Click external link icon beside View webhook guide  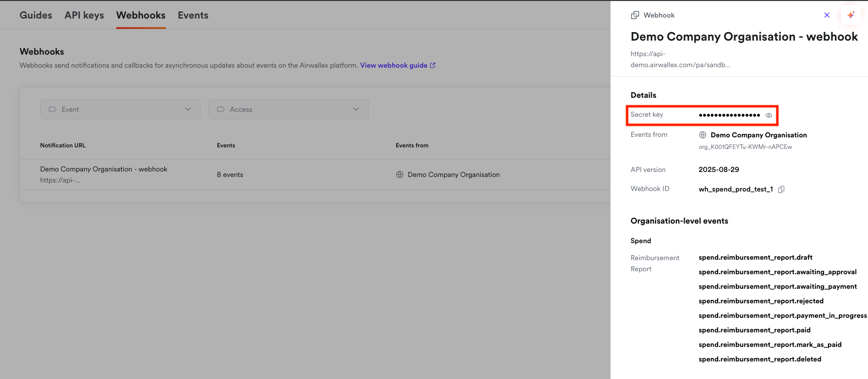[x=433, y=65]
